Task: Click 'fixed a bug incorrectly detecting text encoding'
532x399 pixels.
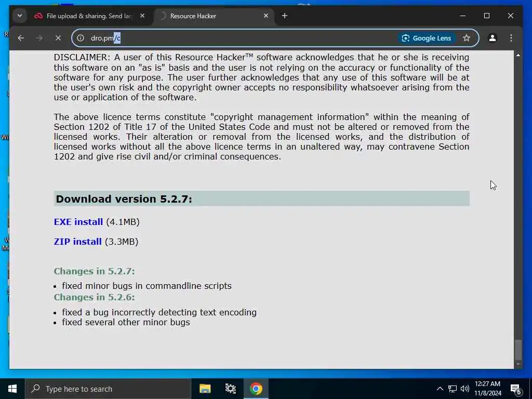Action: point(159,312)
